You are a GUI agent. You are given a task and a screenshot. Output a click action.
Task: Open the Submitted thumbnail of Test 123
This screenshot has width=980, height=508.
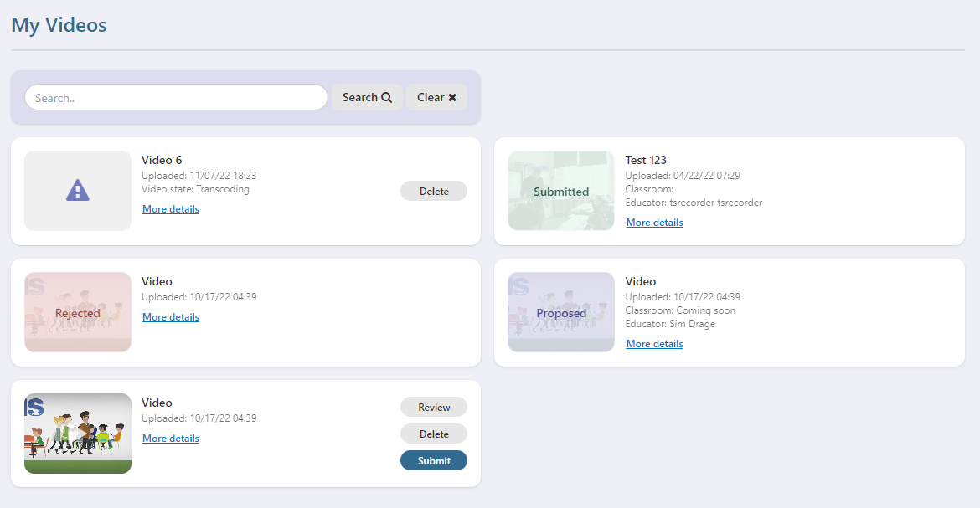(x=561, y=191)
